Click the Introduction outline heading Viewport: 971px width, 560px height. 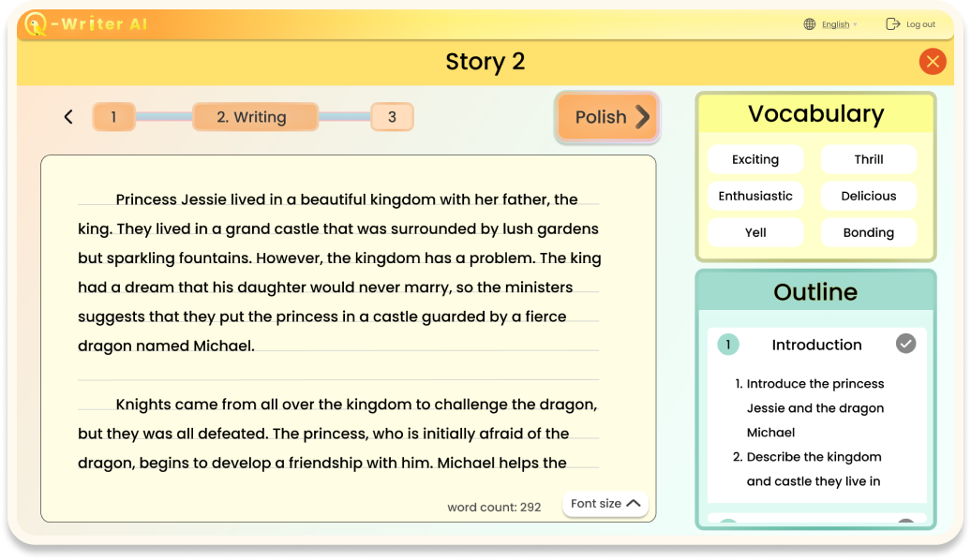pos(816,345)
